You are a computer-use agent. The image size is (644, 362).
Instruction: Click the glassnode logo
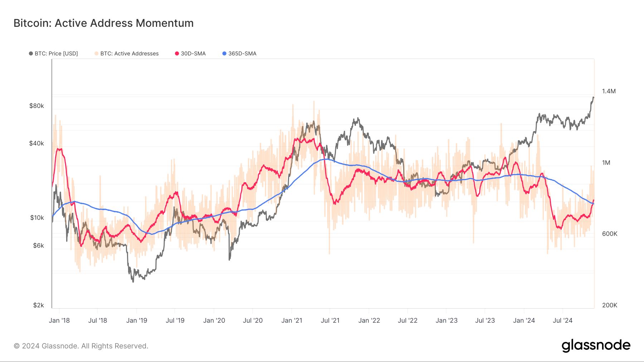596,346
